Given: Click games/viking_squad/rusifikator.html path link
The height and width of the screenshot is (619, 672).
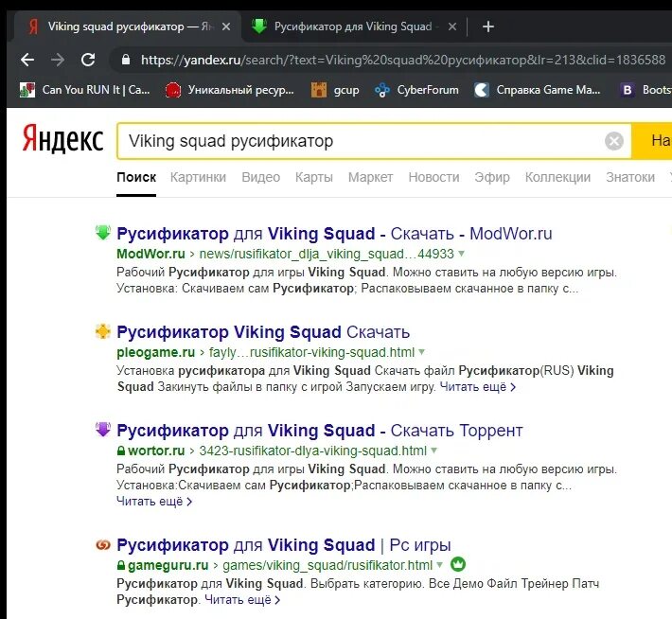Looking at the screenshot, I should point(327,565).
